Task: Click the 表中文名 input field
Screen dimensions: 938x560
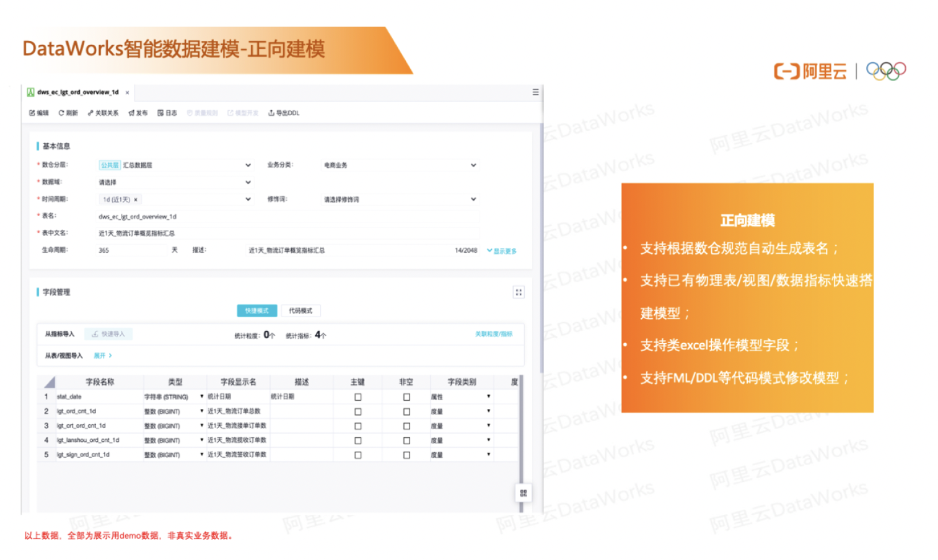Action: (288, 234)
